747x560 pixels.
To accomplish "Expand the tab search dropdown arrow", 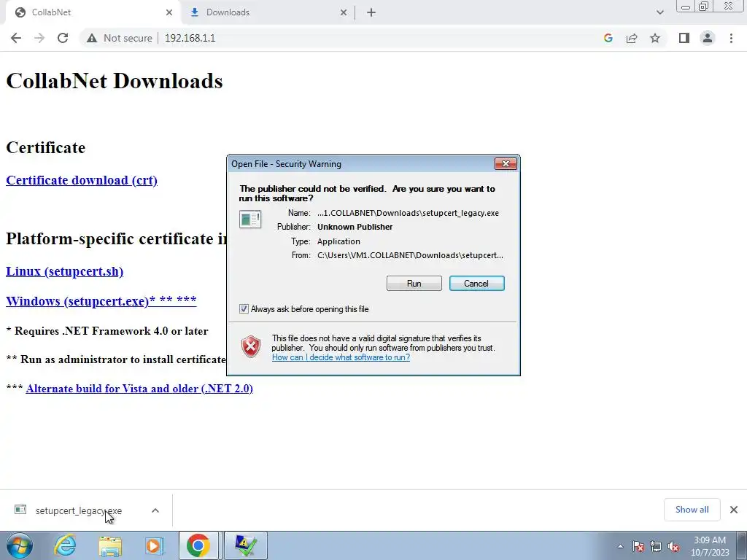I will [659, 12].
